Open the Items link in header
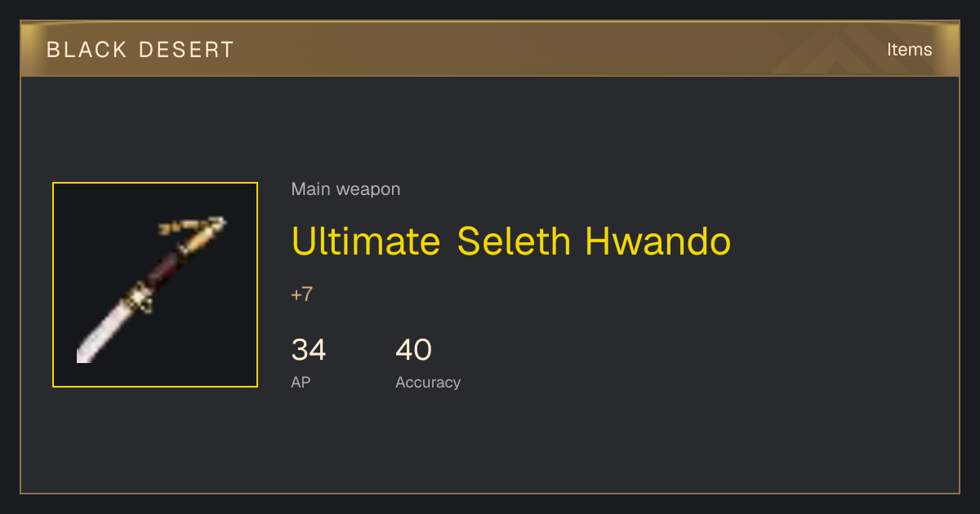The width and height of the screenshot is (980, 514). point(909,49)
